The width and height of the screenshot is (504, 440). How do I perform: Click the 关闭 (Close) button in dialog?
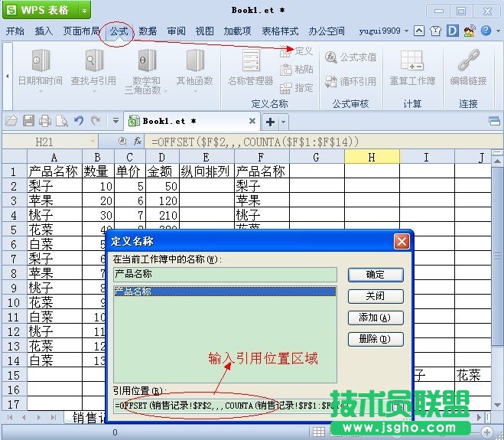[376, 296]
